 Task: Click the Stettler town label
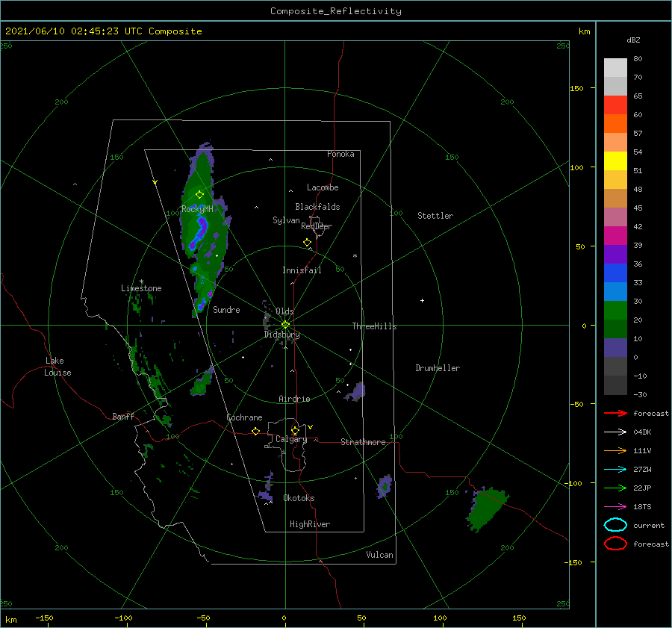[x=435, y=216]
